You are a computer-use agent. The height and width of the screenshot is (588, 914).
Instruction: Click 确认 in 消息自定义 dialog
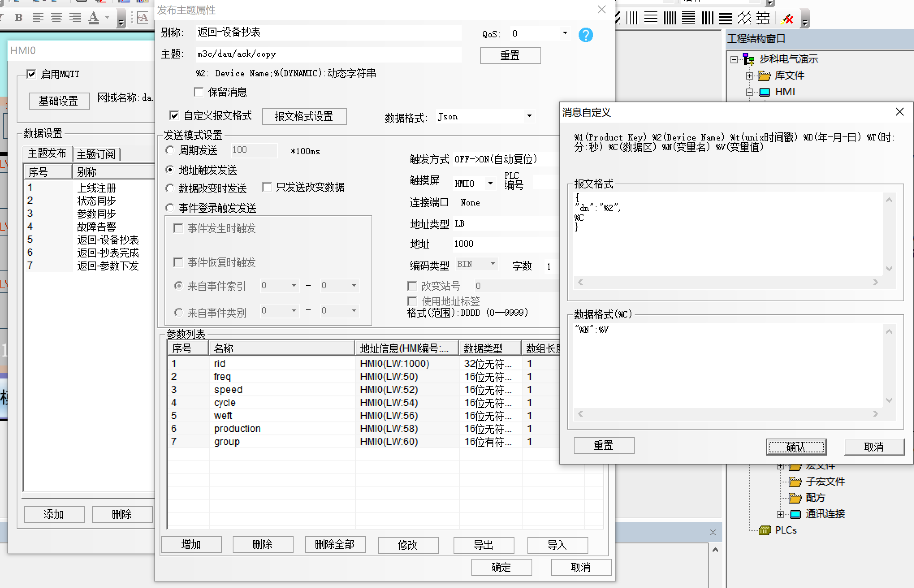point(796,447)
